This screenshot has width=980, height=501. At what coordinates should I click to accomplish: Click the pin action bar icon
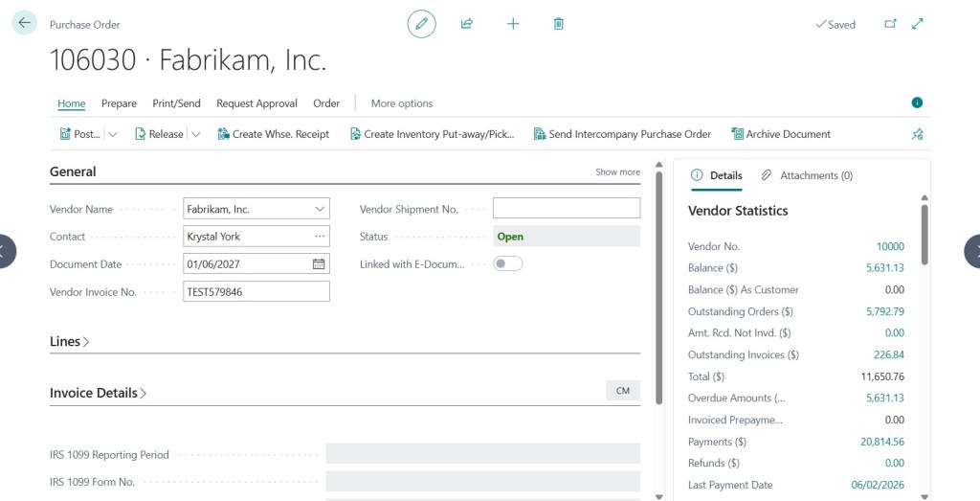pyautogui.click(x=917, y=134)
